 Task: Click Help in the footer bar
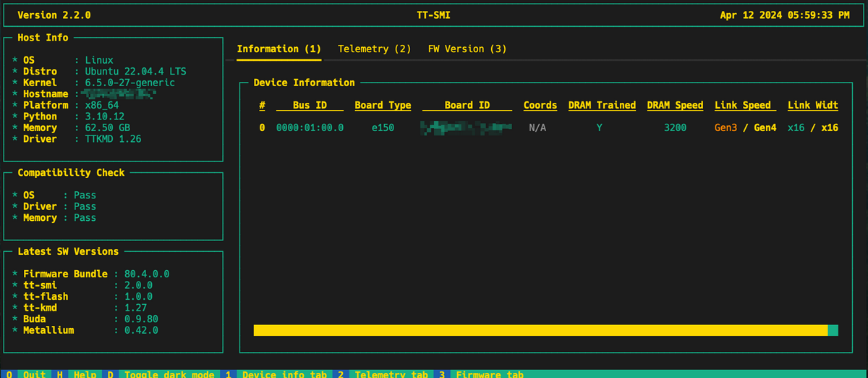click(85, 374)
